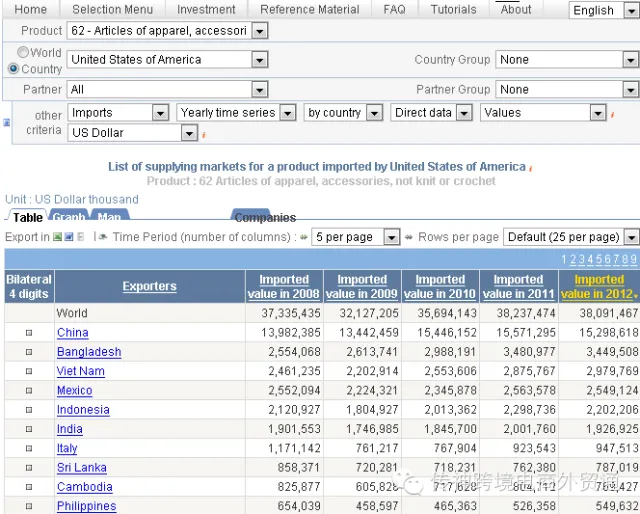Open the Product dropdown

167,31
